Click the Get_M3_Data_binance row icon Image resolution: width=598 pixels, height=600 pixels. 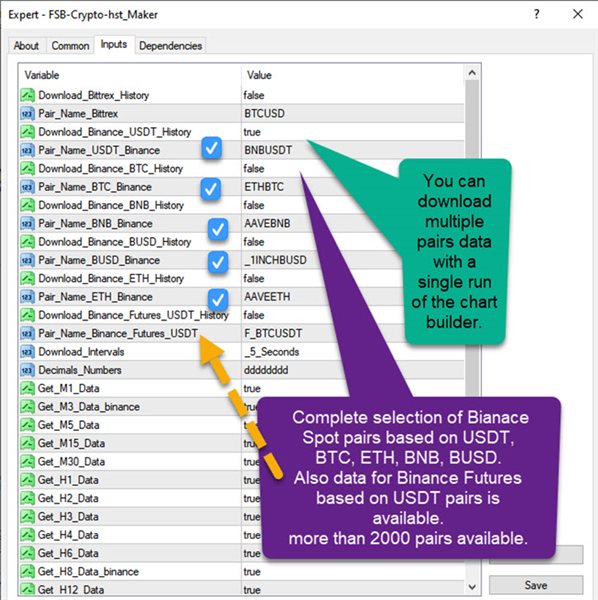point(28,406)
